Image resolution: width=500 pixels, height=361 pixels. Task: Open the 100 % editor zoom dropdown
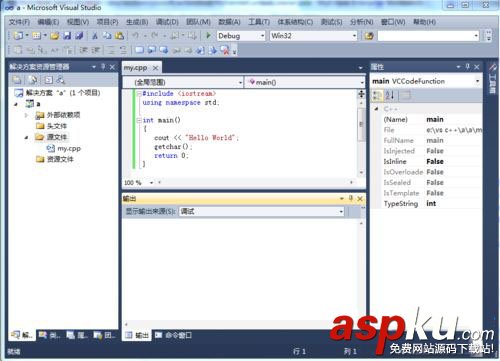pyautogui.click(x=151, y=183)
